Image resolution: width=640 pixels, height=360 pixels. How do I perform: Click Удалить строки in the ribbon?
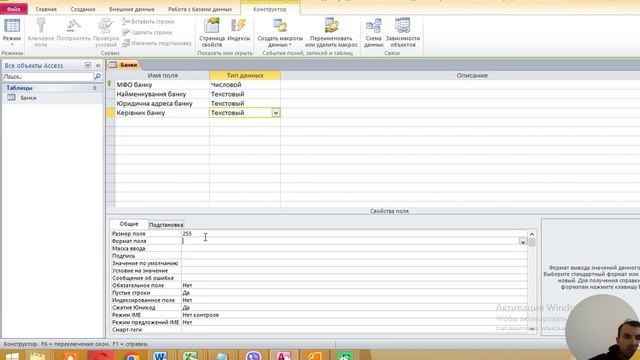147,32
